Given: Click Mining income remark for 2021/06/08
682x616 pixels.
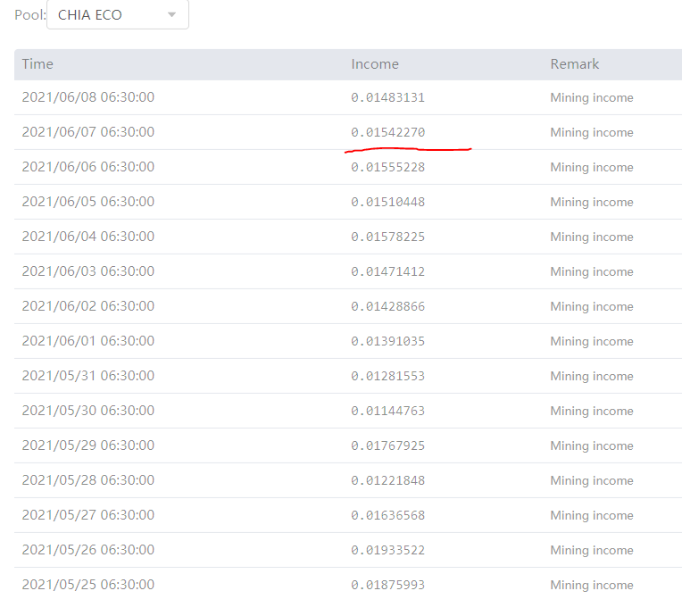Looking at the screenshot, I should tap(592, 97).
